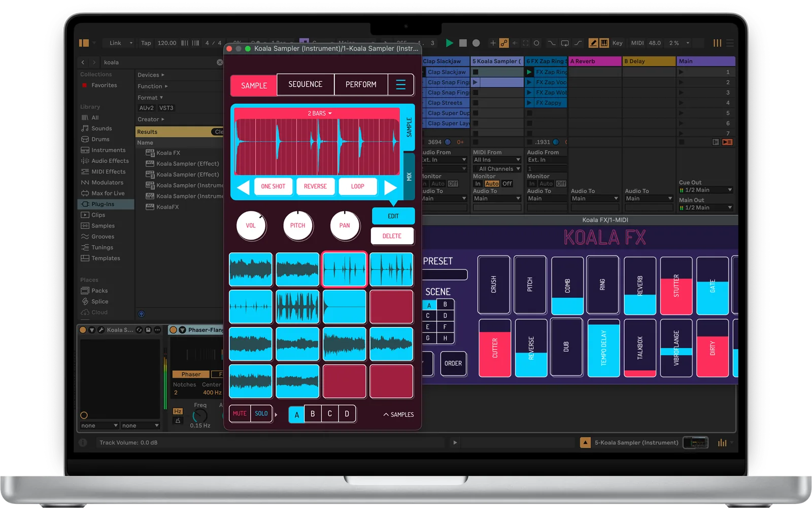Toggle Phaser-Flanger device activator
This screenshot has width=812, height=508.
(x=174, y=330)
